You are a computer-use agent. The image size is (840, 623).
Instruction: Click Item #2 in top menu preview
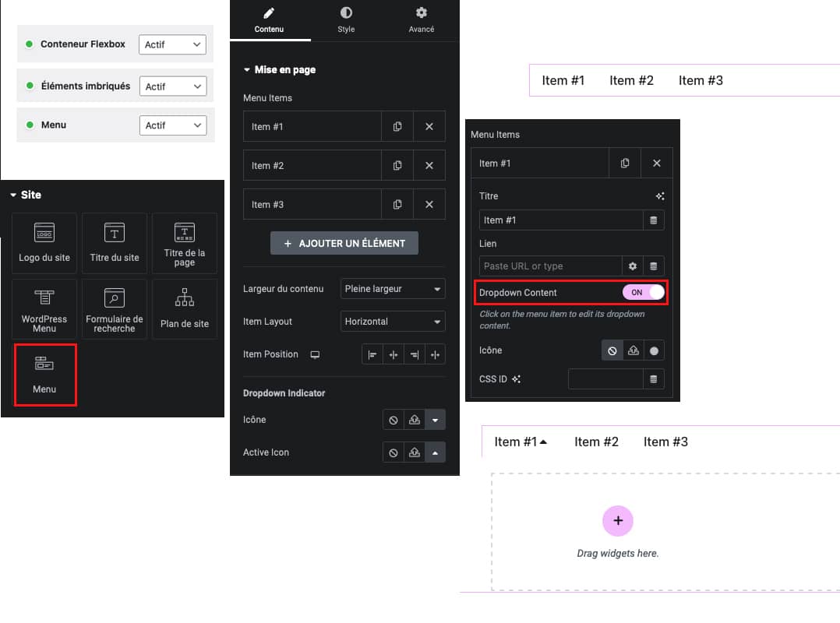(632, 80)
